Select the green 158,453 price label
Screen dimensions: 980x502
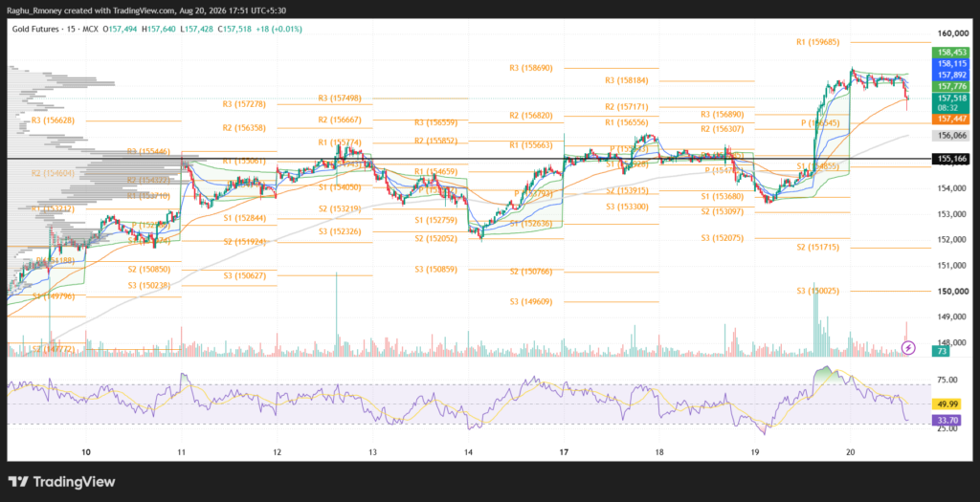tap(950, 53)
